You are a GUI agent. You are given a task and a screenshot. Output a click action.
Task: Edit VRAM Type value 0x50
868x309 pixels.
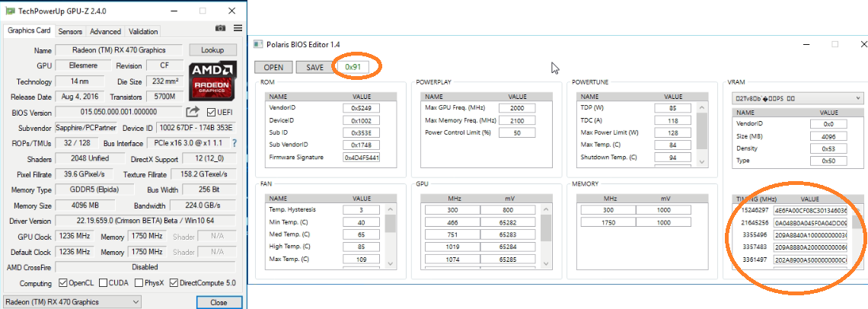(828, 161)
